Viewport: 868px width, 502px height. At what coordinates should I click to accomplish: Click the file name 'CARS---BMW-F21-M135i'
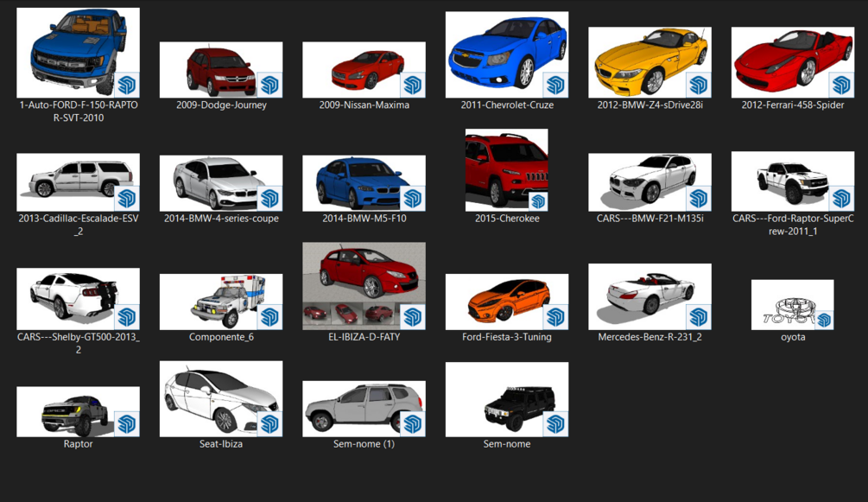pyautogui.click(x=649, y=219)
